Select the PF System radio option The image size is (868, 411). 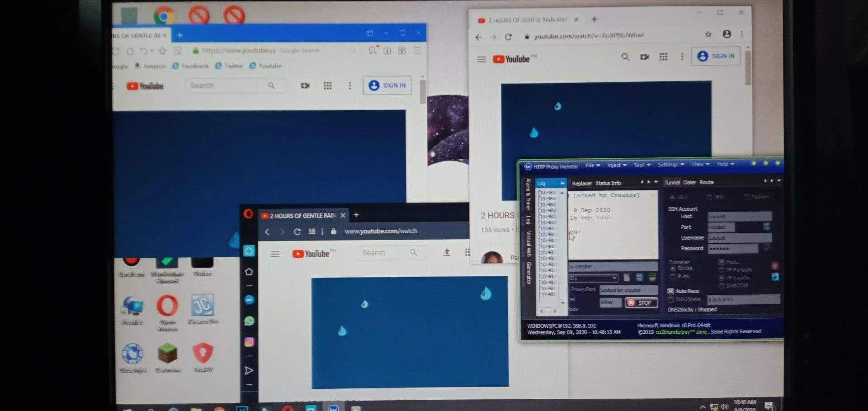722,278
